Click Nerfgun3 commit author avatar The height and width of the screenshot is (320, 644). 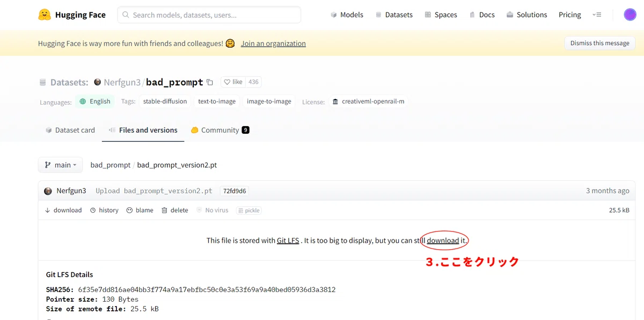(48, 191)
